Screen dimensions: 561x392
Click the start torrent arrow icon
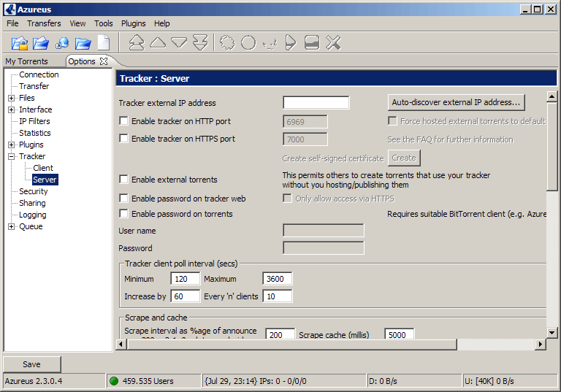(291, 43)
